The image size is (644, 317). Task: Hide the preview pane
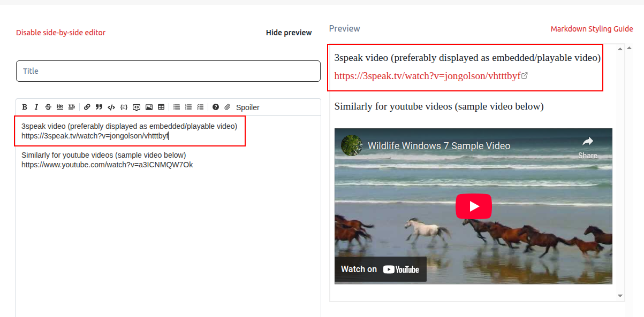coord(289,33)
